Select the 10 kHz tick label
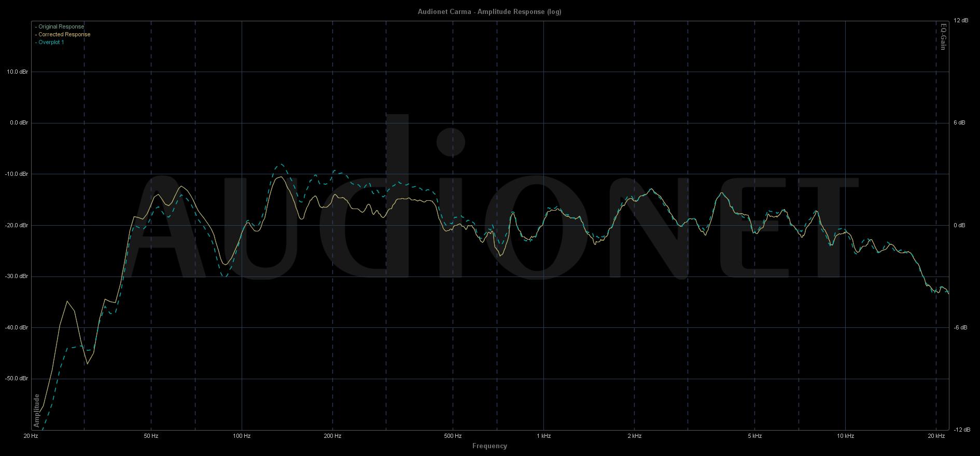This screenshot has height=456, width=980. click(845, 436)
